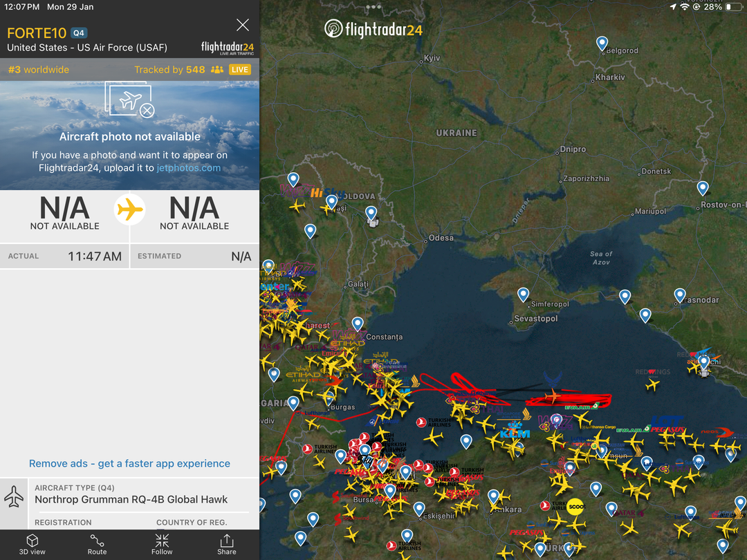Tap the COUNTRY OF REG. label

192,523
